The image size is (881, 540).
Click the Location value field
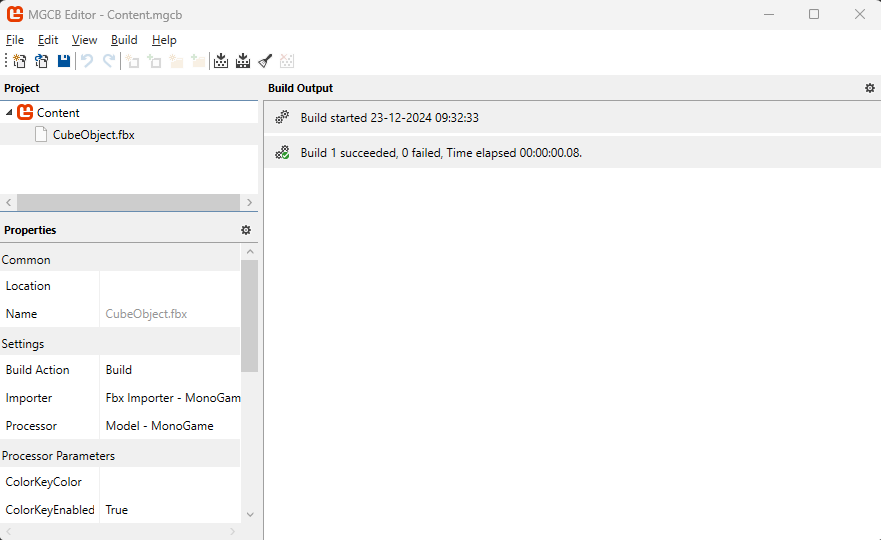170,285
